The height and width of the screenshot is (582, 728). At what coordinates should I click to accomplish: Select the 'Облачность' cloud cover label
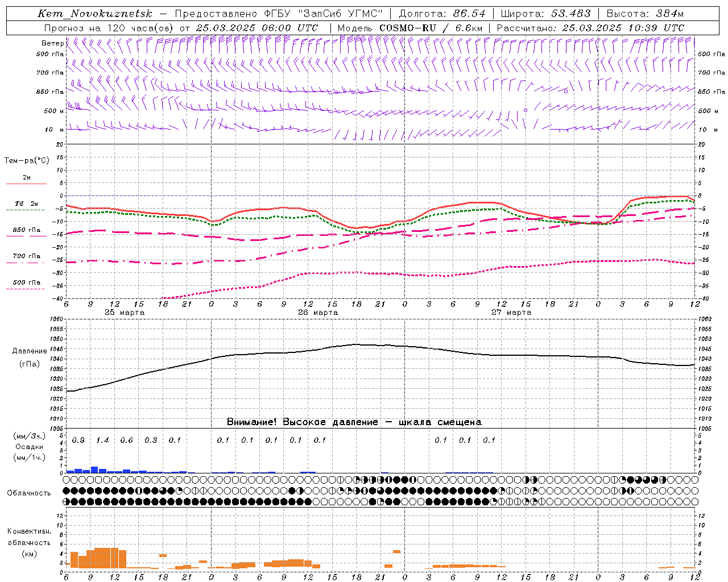point(29,493)
